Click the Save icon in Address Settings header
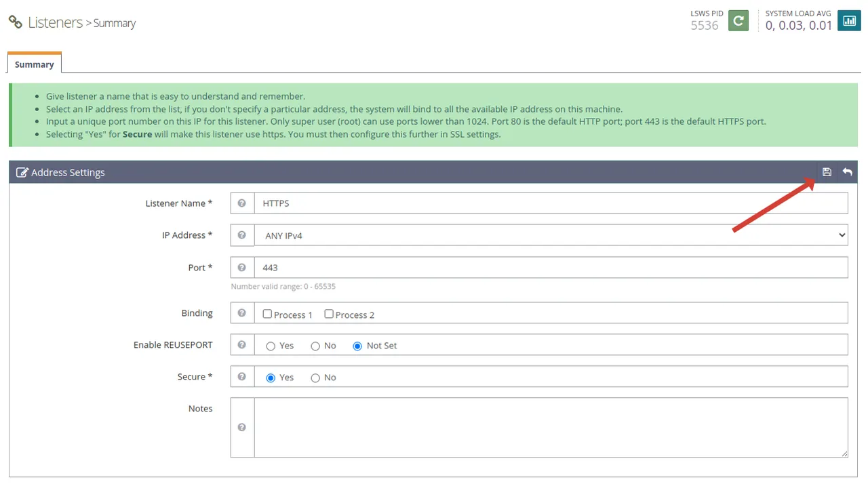 click(827, 172)
